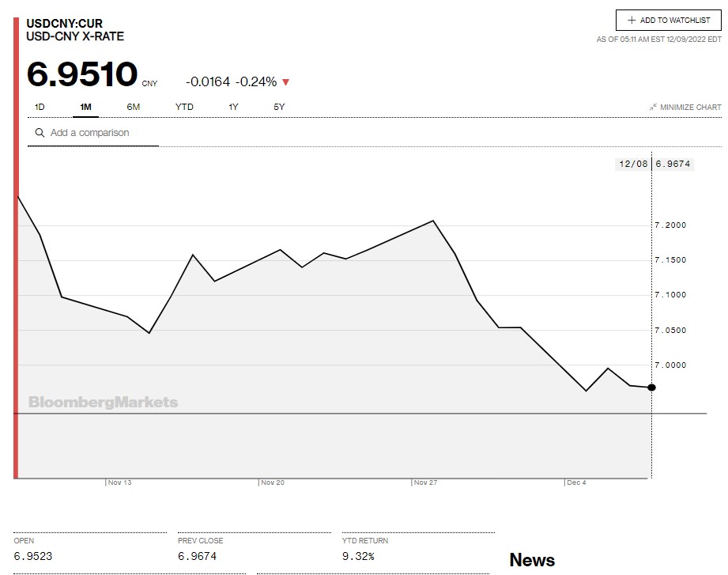Click the BloombergMarkets watermark
The height and width of the screenshot is (575, 728).
pyautogui.click(x=103, y=403)
